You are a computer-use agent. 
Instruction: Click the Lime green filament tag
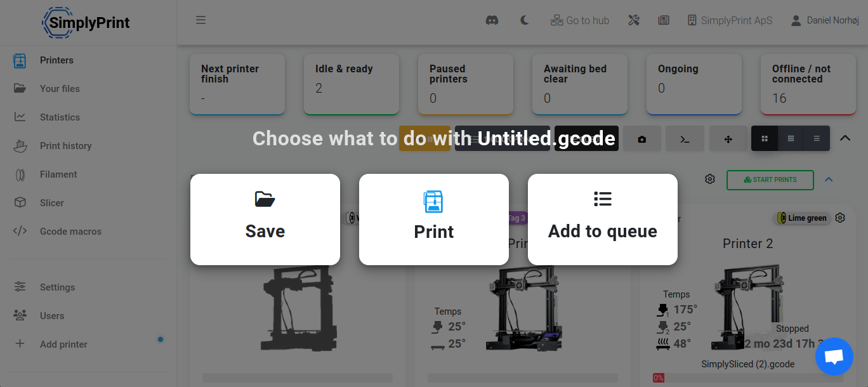pyautogui.click(x=802, y=218)
